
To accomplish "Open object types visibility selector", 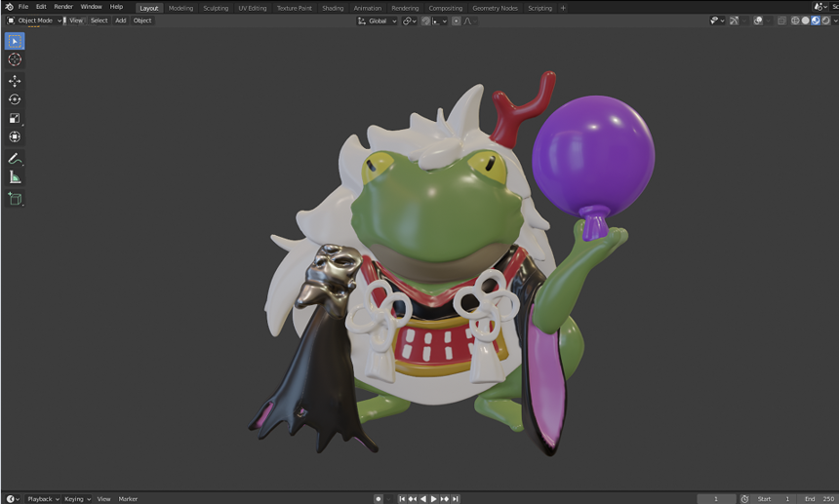I will click(717, 20).
